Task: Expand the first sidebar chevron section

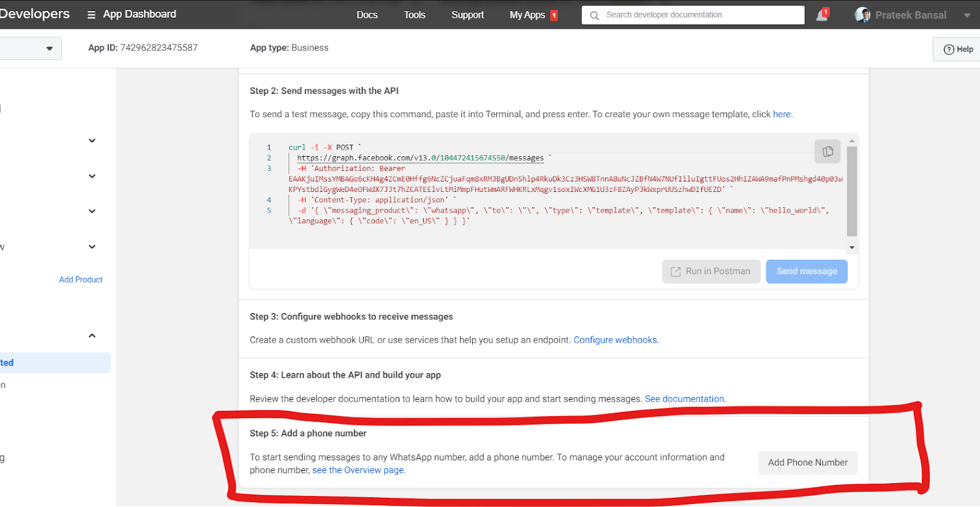Action: coord(92,140)
